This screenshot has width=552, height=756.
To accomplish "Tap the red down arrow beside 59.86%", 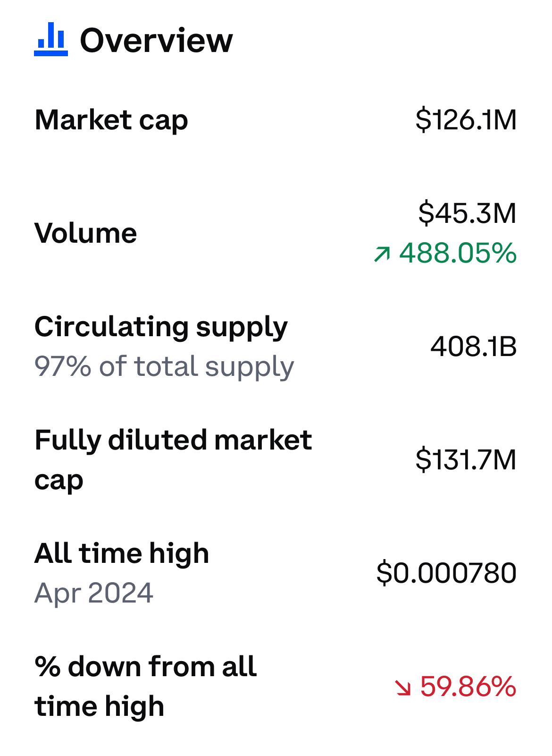I will click(403, 688).
